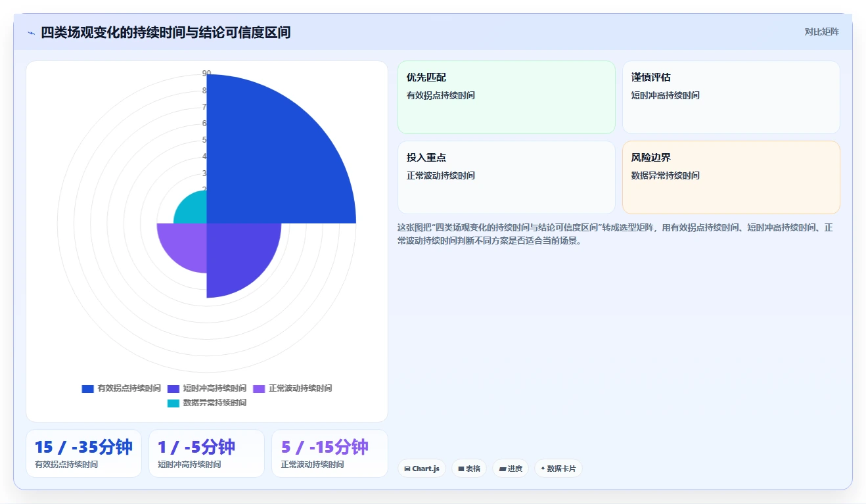This screenshot has width=866, height=504.
Task: Click the Chart.js tag chip
Action: point(422,469)
